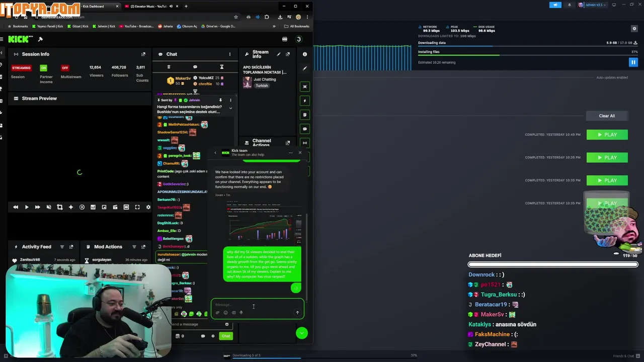Play the stream preview
644x362 pixels.
(27, 207)
